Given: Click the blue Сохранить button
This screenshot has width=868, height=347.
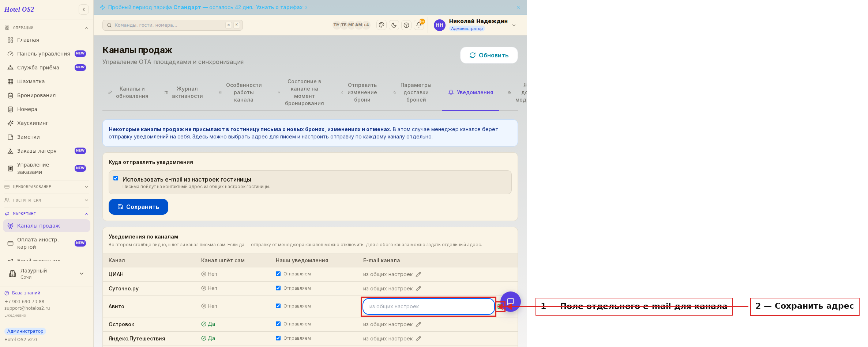Looking at the screenshot, I should [138, 207].
